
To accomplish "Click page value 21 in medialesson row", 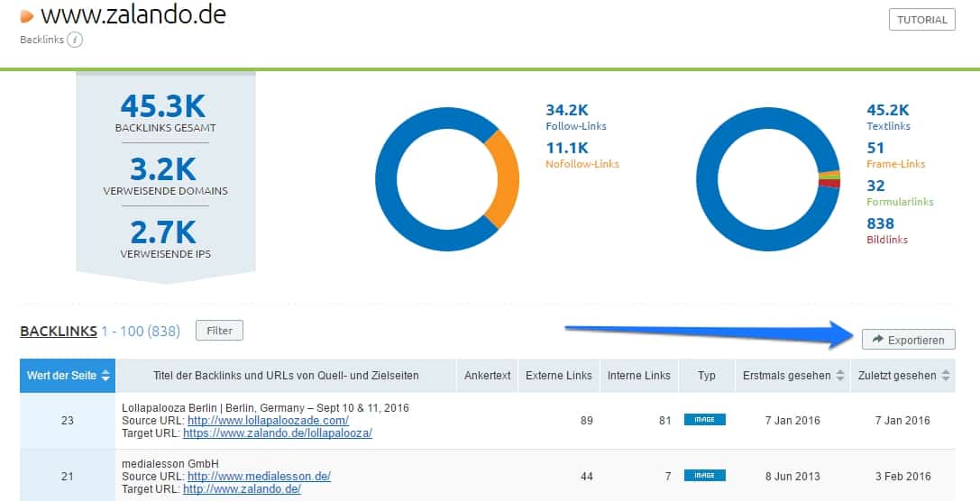I will (68, 476).
